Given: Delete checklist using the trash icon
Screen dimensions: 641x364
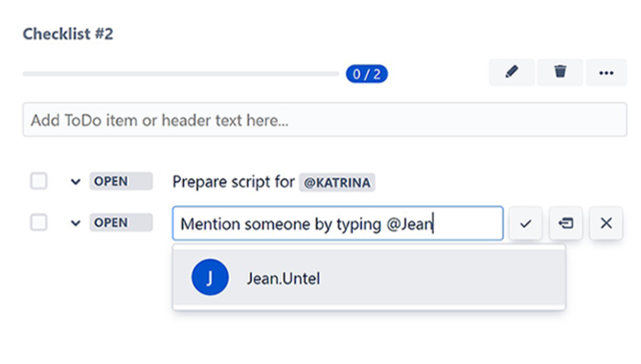Looking at the screenshot, I should [x=561, y=72].
